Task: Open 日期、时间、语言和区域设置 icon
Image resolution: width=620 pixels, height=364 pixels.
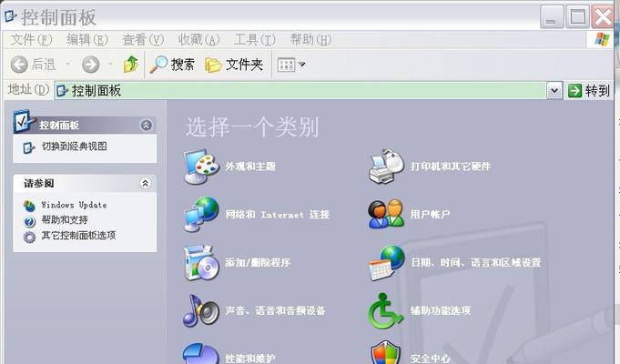Action: 386,262
